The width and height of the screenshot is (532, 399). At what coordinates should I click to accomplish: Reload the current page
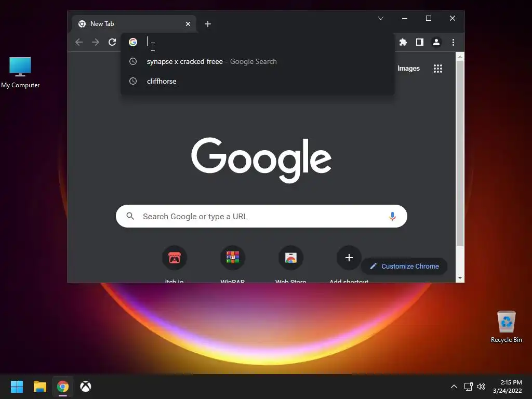pyautogui.click(x=112, y=42)
